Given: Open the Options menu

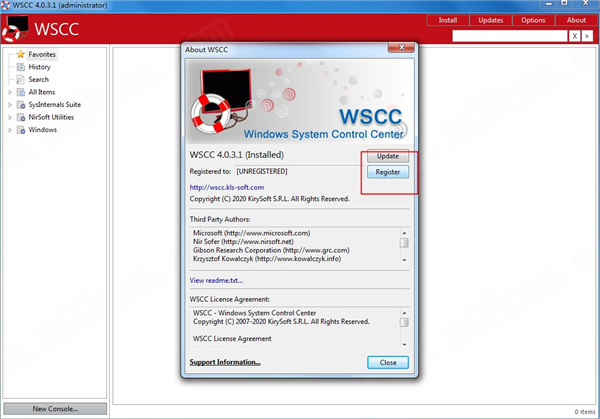Looking at the screenshot, I should click(x=533, y=20).
